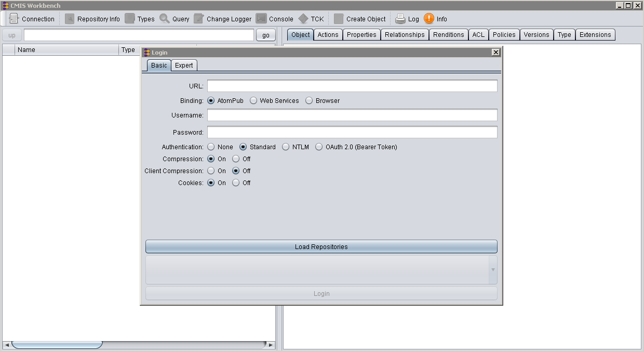This screenshot has height=352, width=644.
Task: Set Authentication to NTLM
Action: 286,147
